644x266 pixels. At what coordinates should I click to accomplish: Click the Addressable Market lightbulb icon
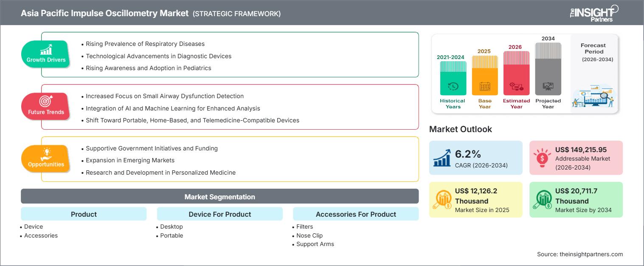[x=542, y=158]
